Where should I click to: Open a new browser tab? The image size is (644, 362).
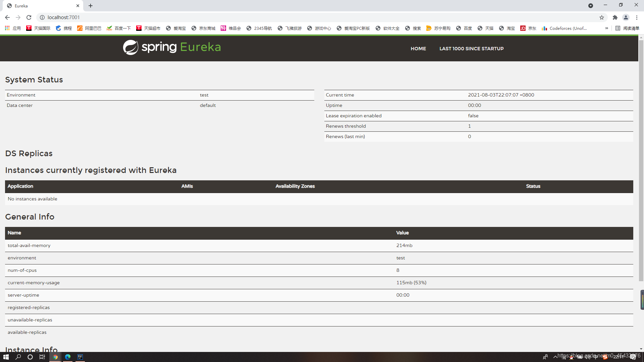91,6
